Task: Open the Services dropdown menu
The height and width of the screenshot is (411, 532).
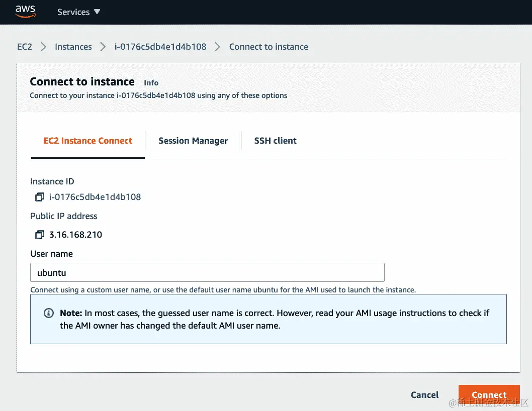Action: (x=79, y=12)
